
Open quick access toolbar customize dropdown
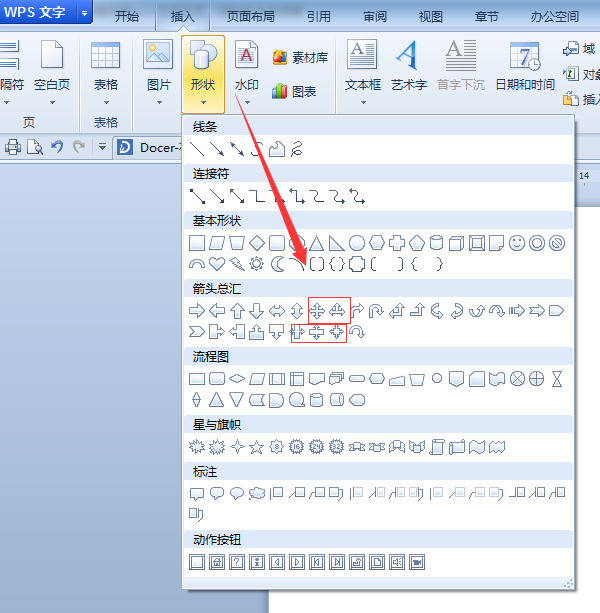point(102,147)
